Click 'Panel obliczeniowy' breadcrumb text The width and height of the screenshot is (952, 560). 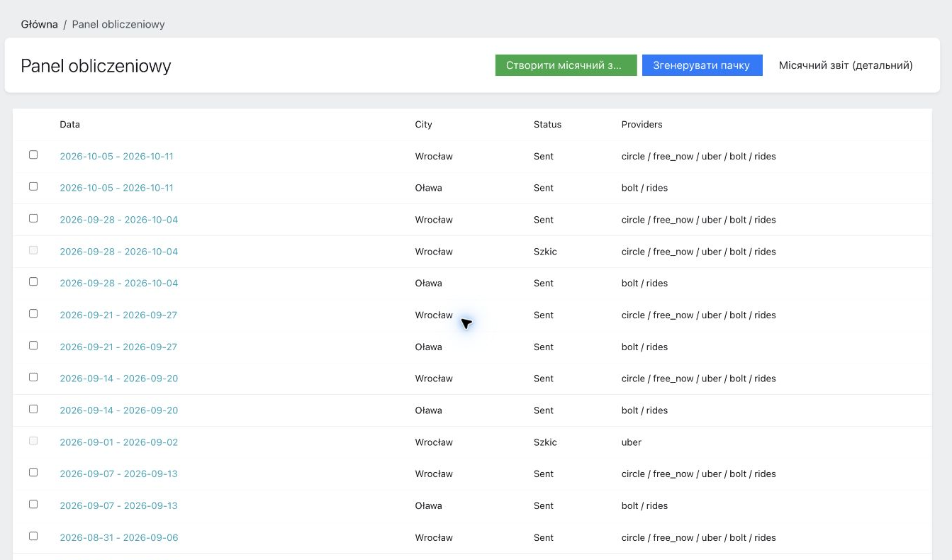click(118, 24)
